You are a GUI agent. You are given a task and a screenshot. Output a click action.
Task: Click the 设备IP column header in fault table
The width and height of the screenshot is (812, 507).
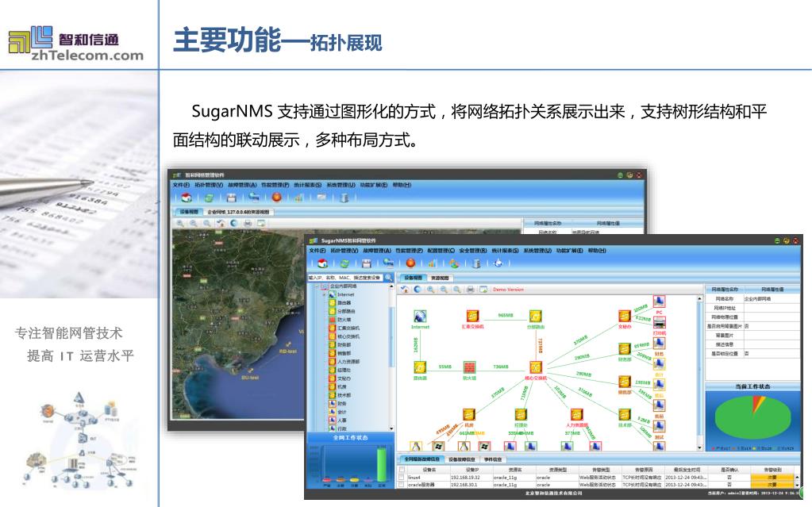pos(471,470)
